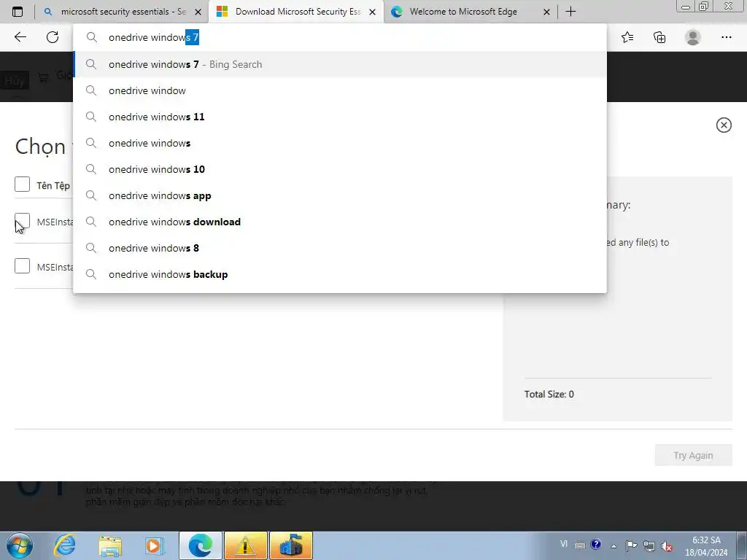Click the blue help question mark tray icon
This screenshot has width=747, height=560.
coord(595,544)
